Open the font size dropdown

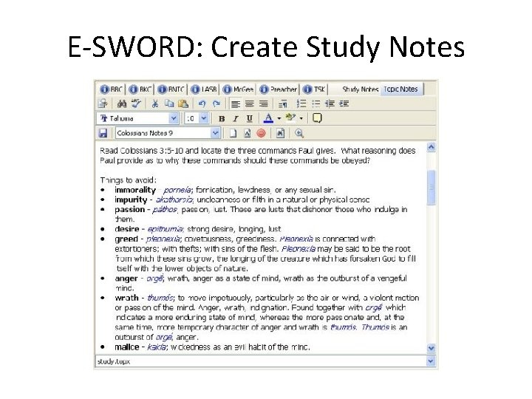(204, 118)
